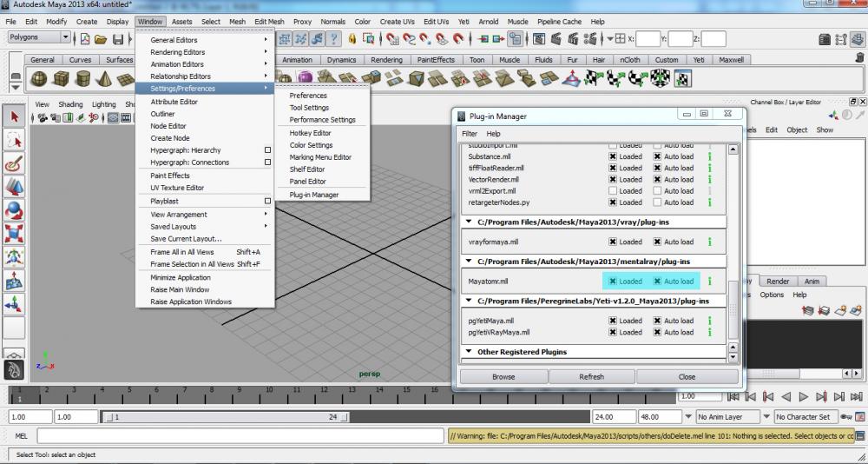Open the Polygons menu set dropdown
The height and width of the screenshot is (464, 868).
point(39,37)
